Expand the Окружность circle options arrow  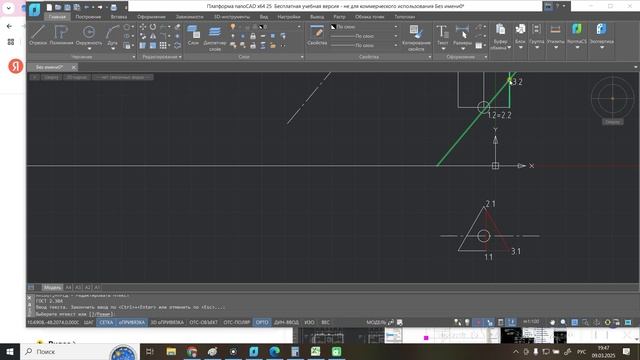click(89, 49)
